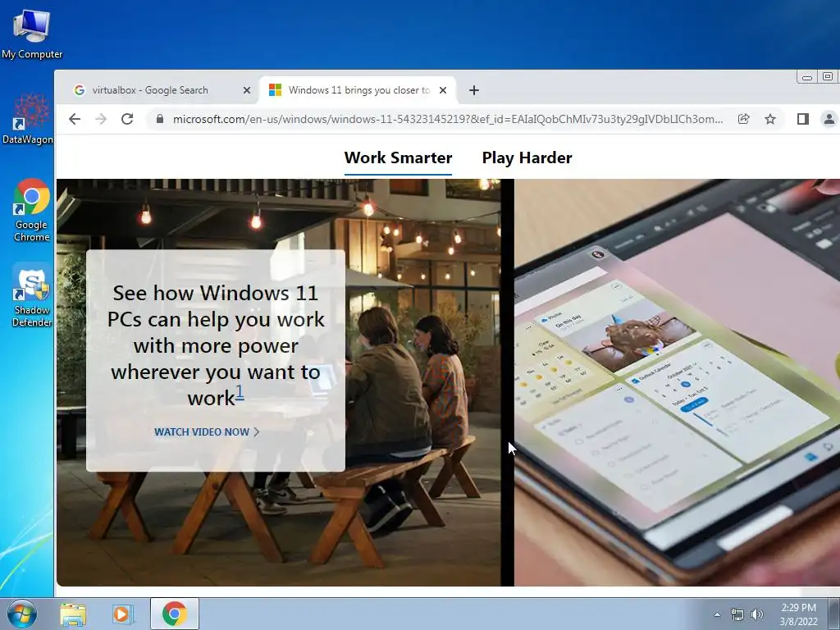Image resolution: width=840 pixels, height=630 pixels.
Task: Switch to the Play Harder tab
Action: 527,158
